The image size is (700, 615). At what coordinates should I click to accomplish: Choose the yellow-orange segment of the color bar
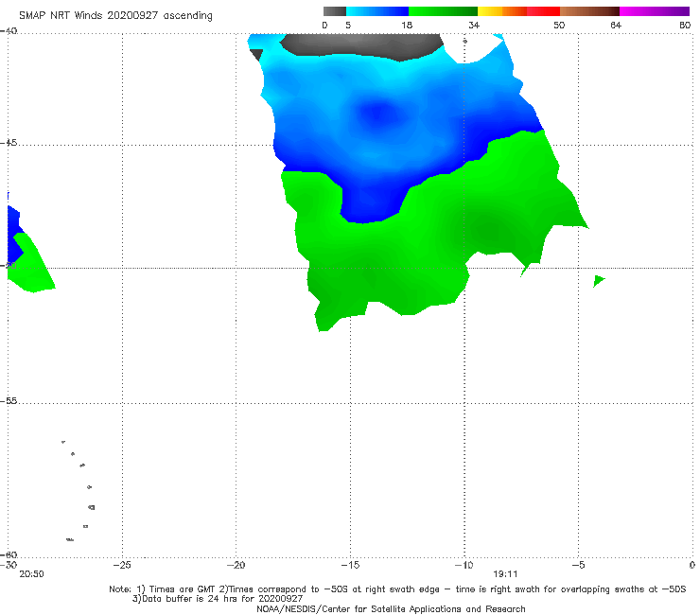[x=502, y=11]
